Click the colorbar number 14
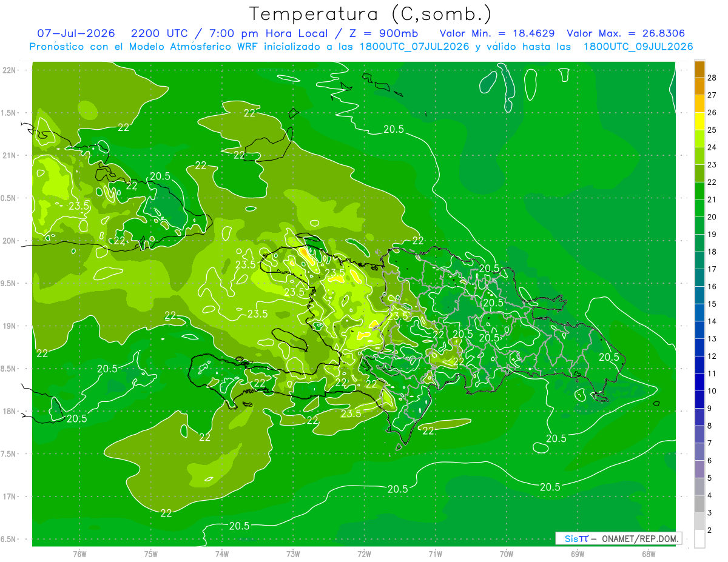This screenshot has width=728, height=562. tap(713, 321)
